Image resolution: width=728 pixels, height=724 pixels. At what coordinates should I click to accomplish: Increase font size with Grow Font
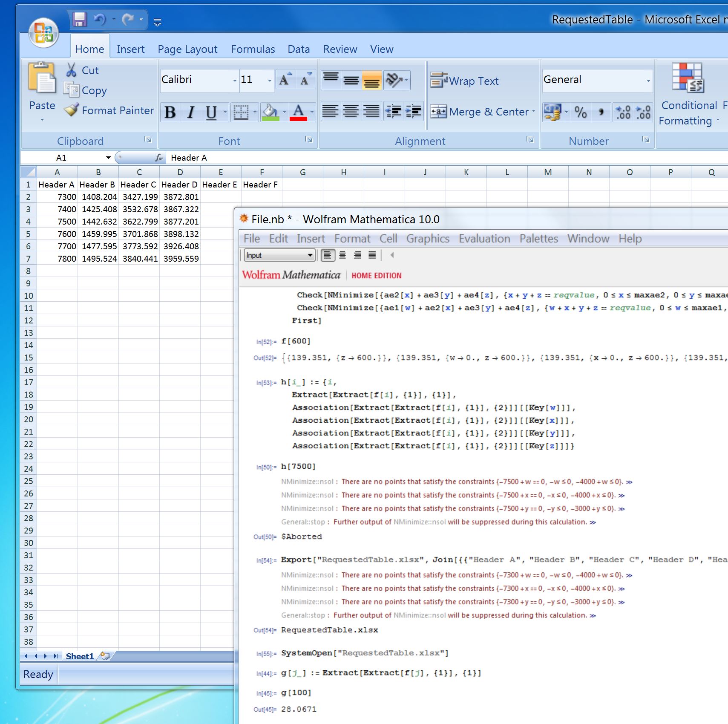tap(285, 80)
